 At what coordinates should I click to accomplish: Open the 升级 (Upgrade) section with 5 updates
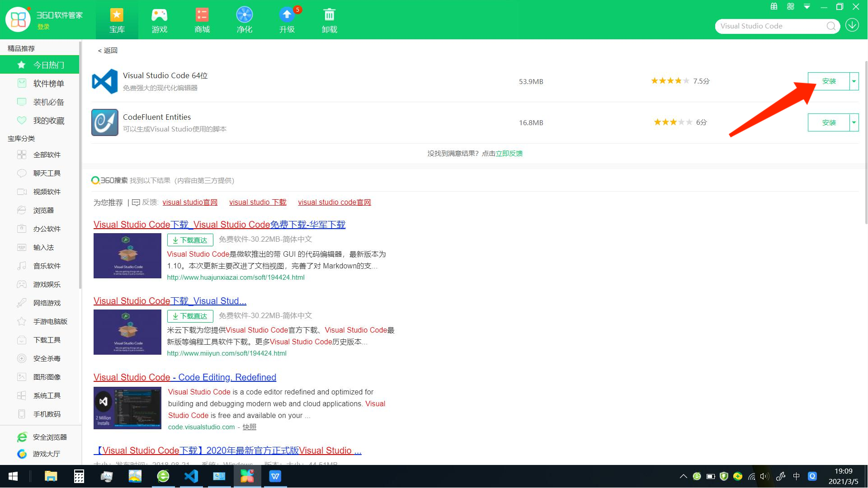pos(287,19)
